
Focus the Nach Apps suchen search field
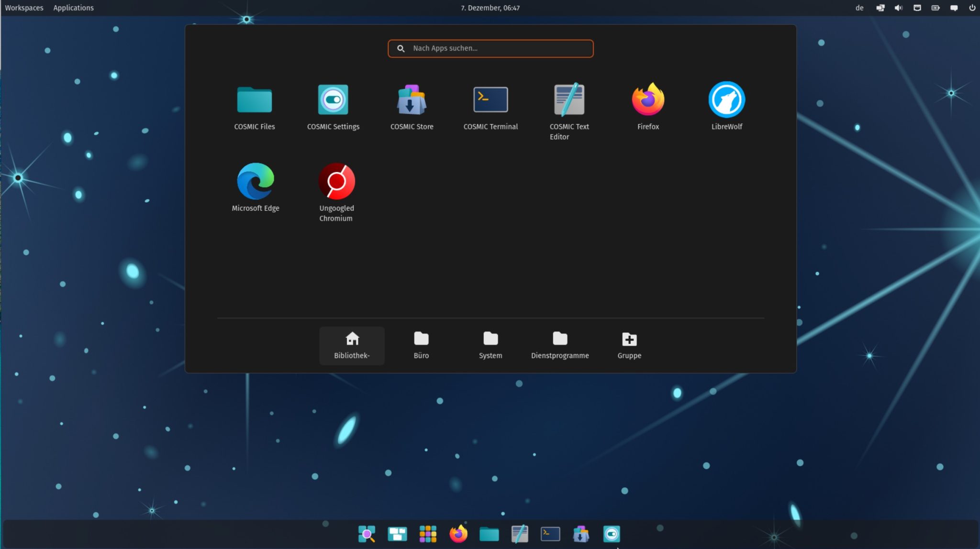(490, 48)
